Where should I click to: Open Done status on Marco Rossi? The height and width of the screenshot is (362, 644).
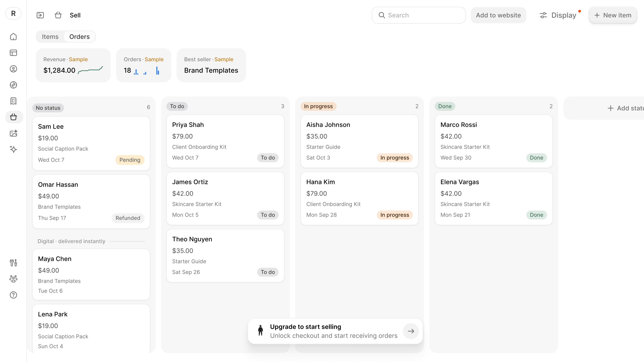[x=536, y=158]
